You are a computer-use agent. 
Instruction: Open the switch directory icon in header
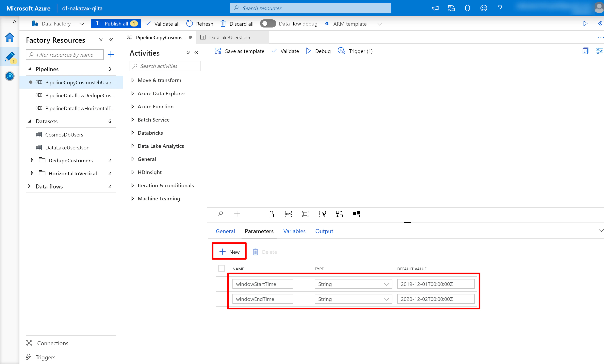point(451,8)
